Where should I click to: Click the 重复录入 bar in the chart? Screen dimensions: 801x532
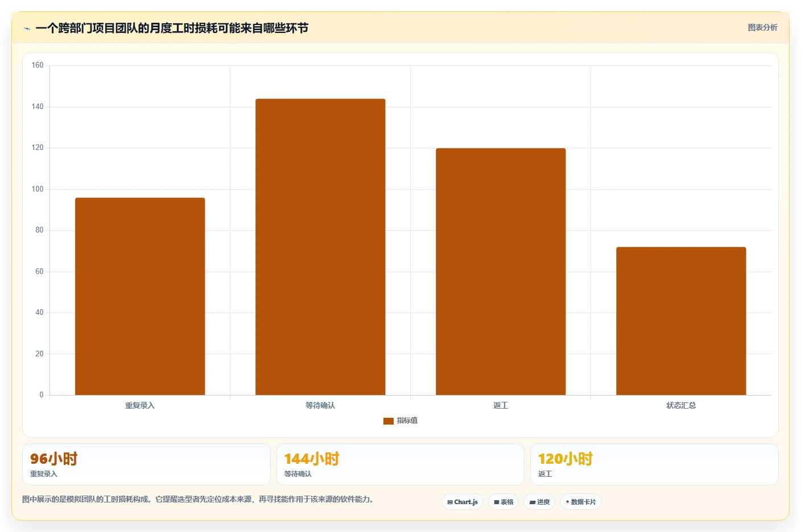coord(140,296)
